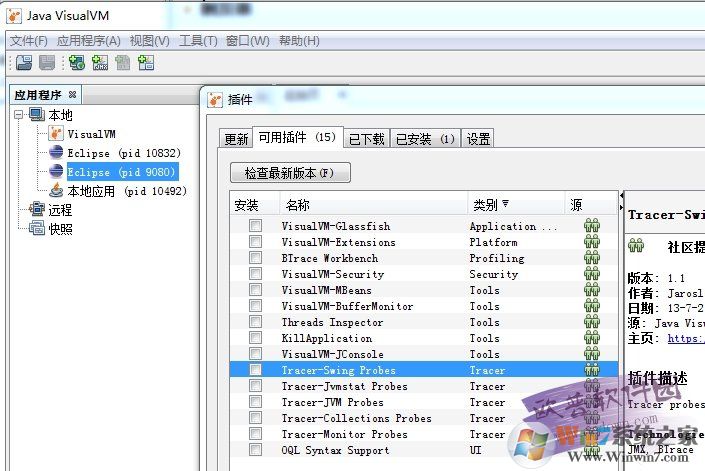
Task: Click the add remote host toolbar icon
Action: (x=77, y=62)
